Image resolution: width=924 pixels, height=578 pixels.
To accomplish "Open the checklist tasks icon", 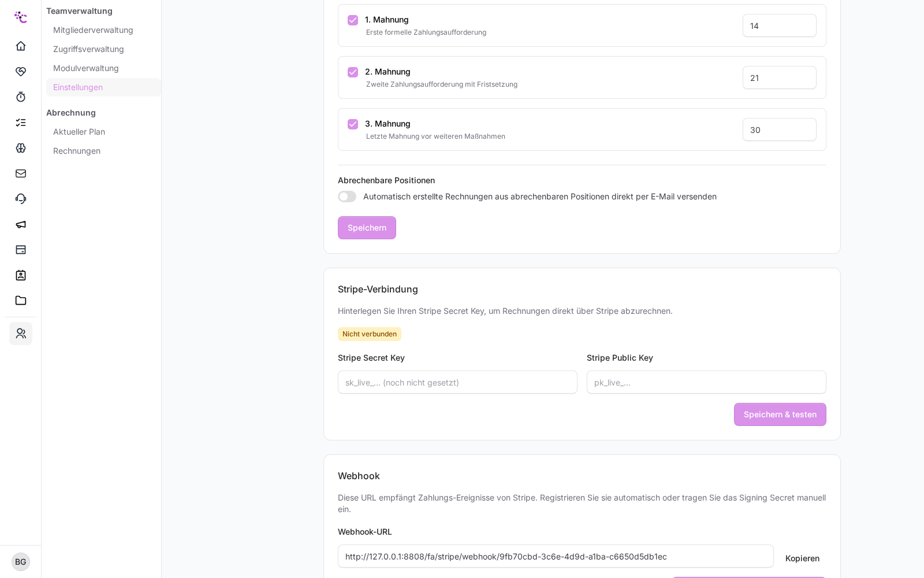I will 21,122.
